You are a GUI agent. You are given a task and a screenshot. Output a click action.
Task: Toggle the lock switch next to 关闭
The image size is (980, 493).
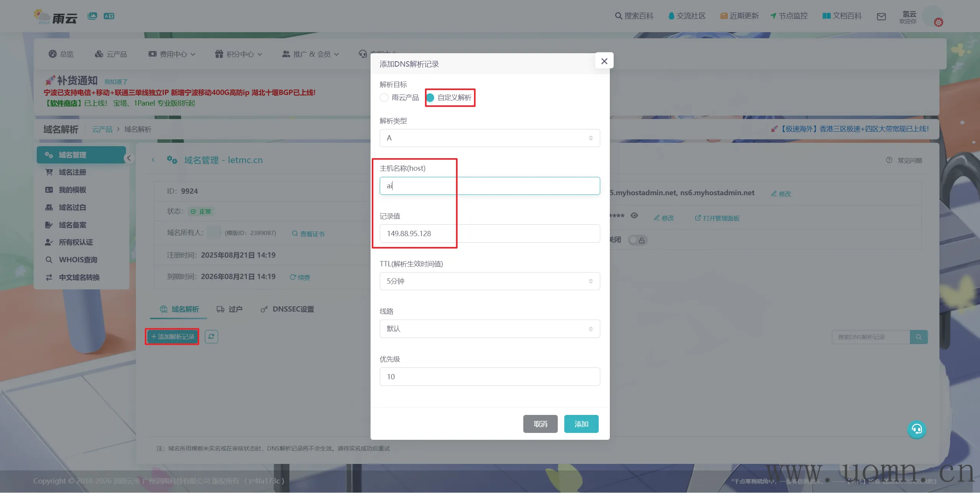(637, 240)
